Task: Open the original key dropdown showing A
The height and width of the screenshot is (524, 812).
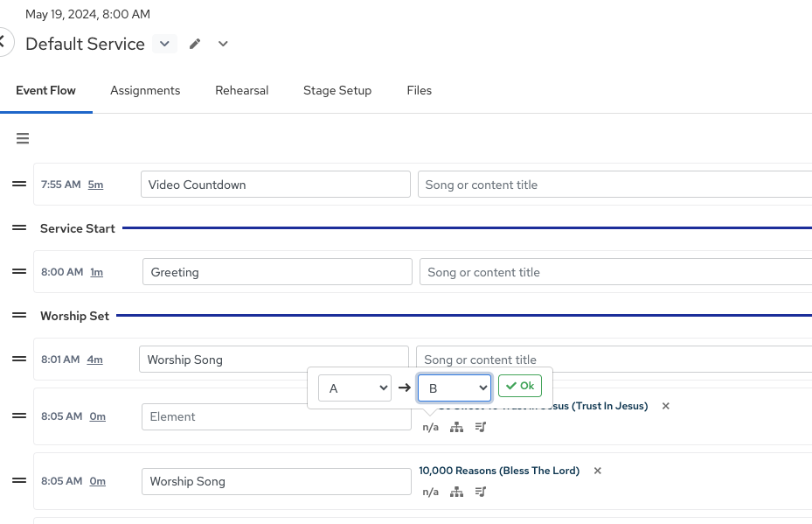Action: pyautogui.click(x=354, y=388)
